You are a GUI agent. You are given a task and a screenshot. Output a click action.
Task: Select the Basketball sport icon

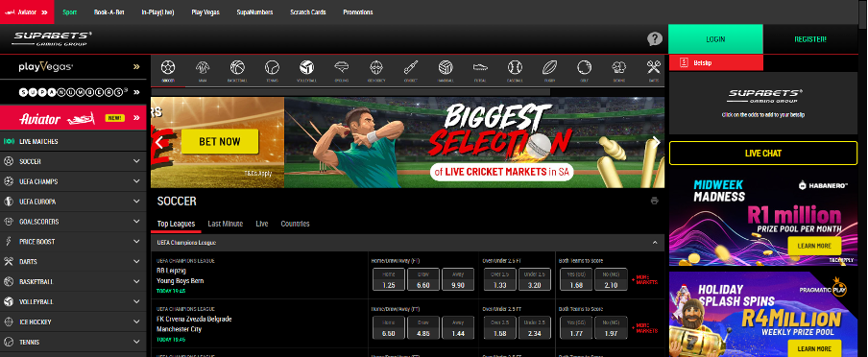pos(237,67)
